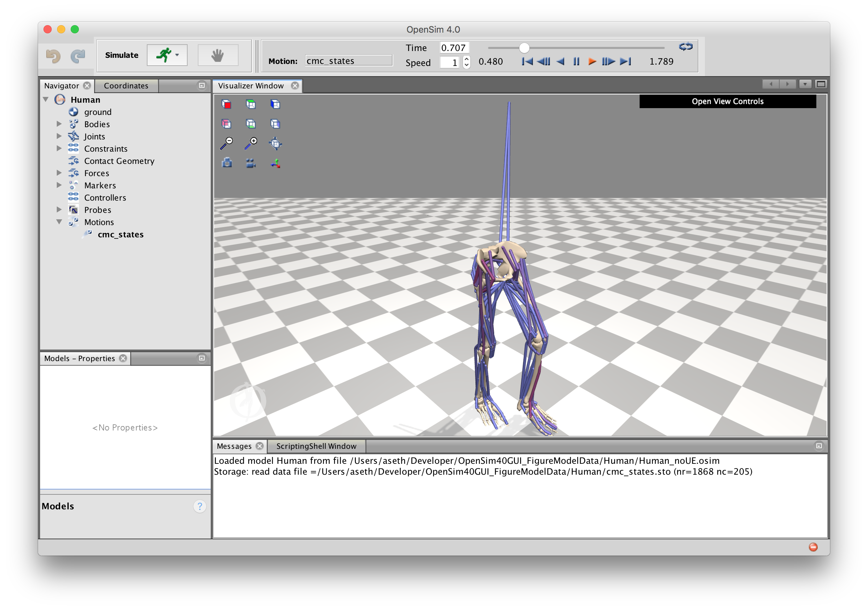This screenshot has height=610, width=868.
Task: Toggle pause on the motion playback
Action: point(576,61)
